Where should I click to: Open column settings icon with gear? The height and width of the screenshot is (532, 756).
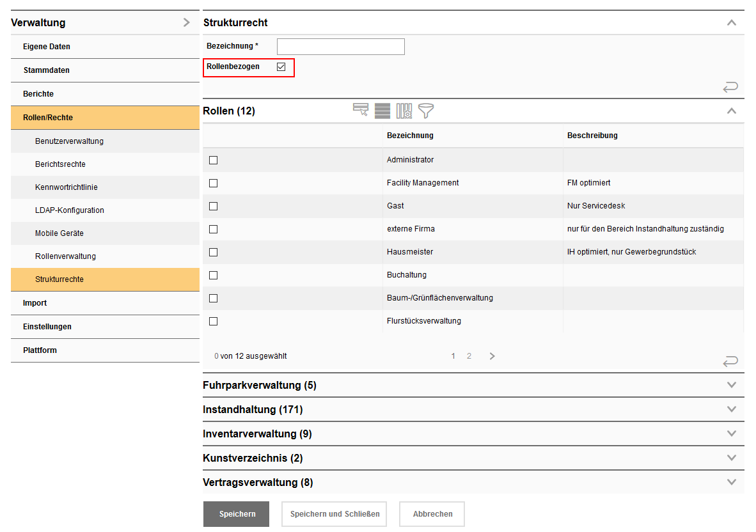coord(404,111)
